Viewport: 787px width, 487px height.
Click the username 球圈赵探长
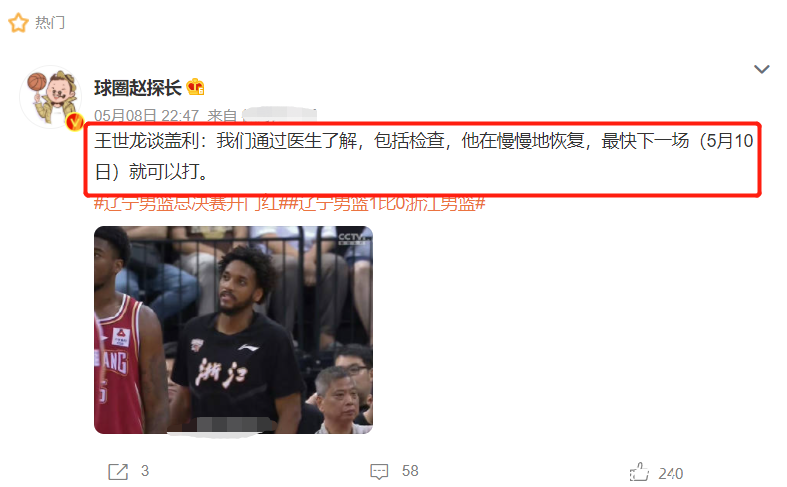pos(138,88)
